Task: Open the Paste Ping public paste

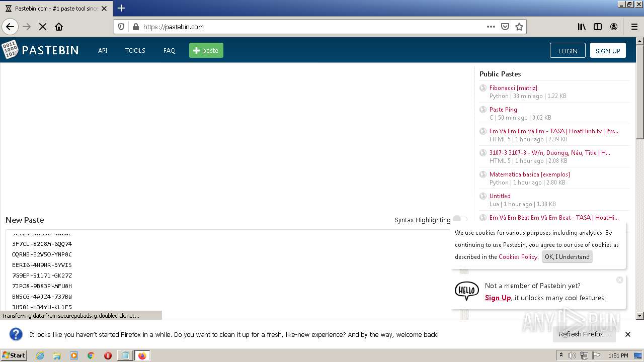Action: click(503, 109)
